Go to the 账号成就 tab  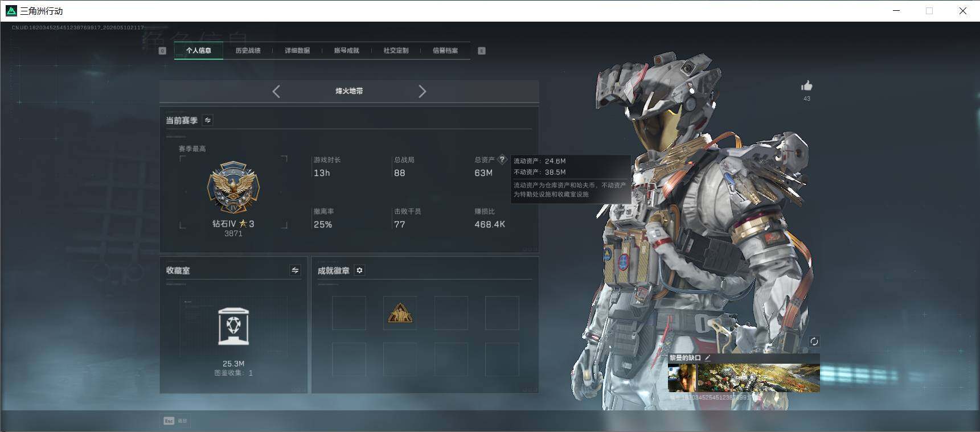pos(347,51)
